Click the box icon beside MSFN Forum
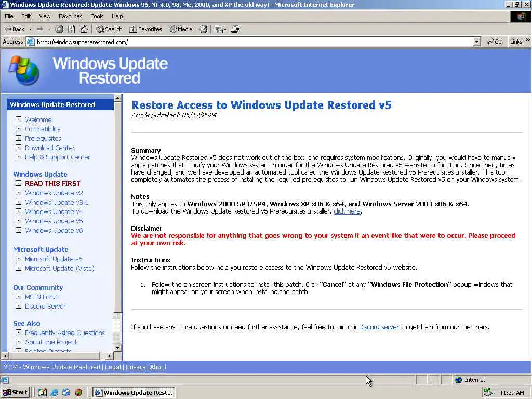532x399 pixels. (18, 297)
